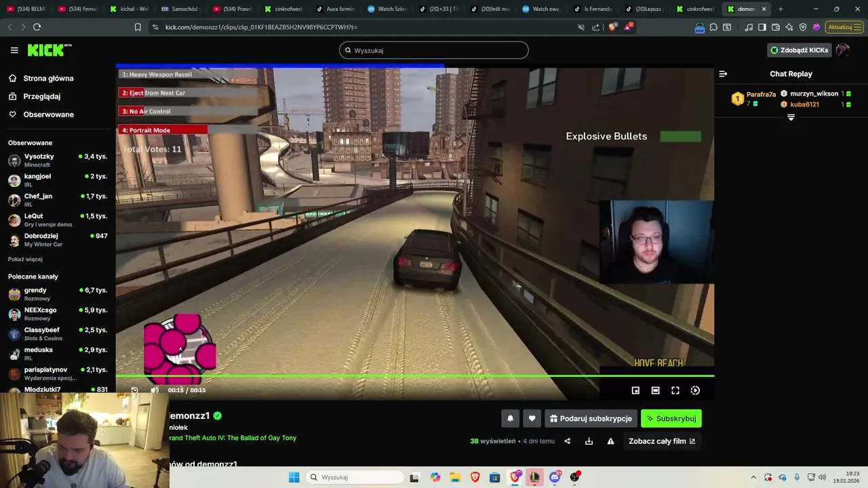
Task: Click the KICK logo
Action: tap(49, 50)
